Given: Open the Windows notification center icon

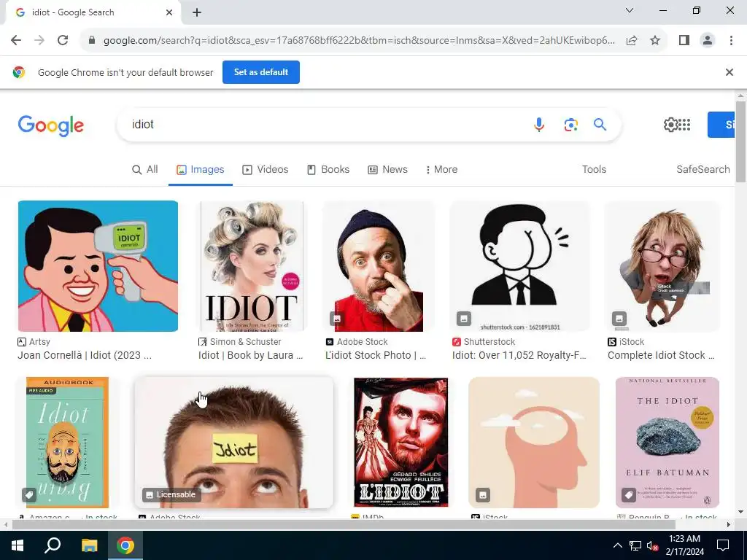Looking at the screenshot, I should coord(723,545).
